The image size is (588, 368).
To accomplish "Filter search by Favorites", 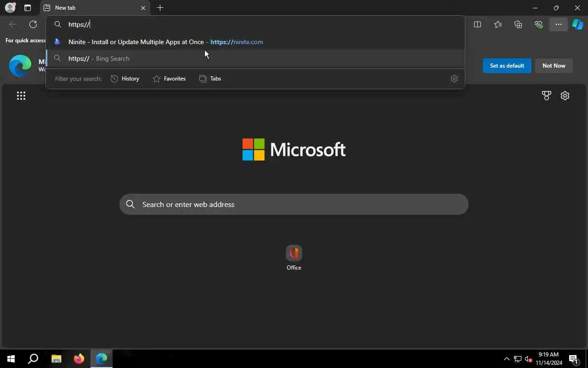I will point(169,79).
